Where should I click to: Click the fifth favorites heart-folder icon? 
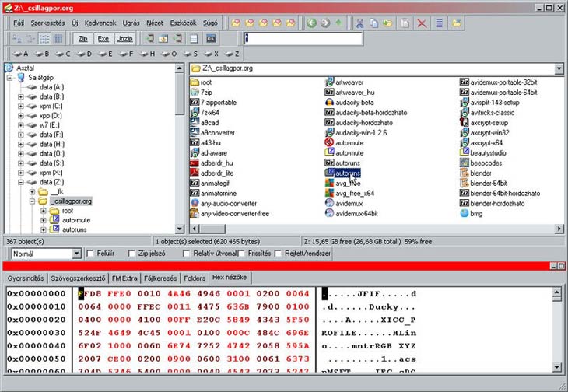[x=290, y=23]
